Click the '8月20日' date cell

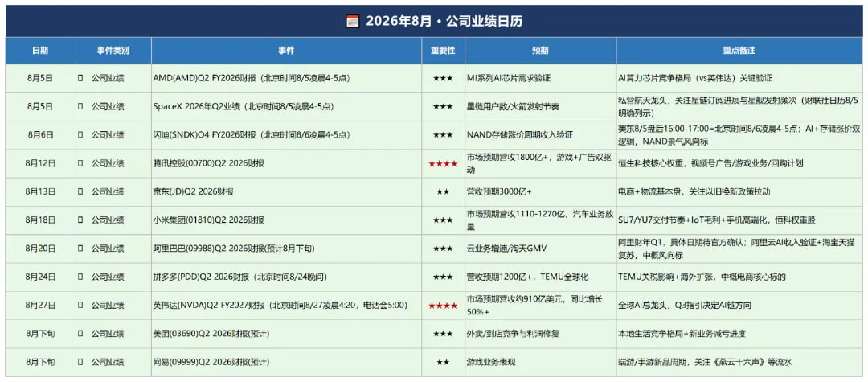[40, 248]
